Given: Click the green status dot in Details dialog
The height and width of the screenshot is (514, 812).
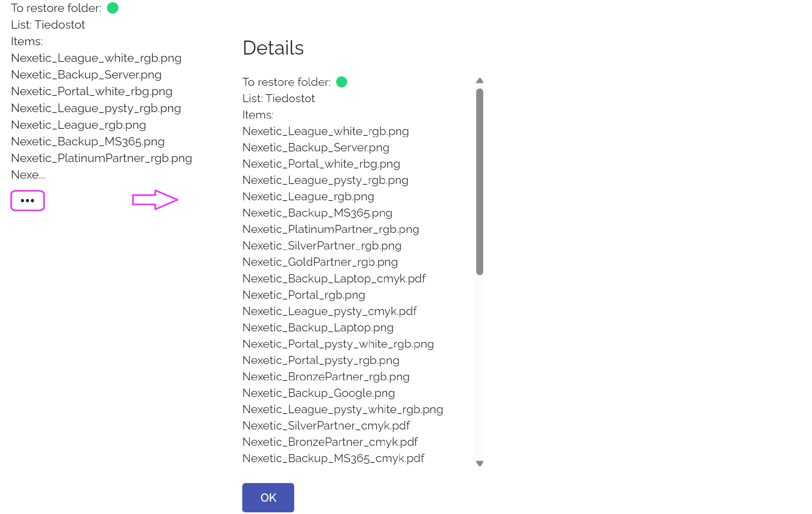Looking at the screenshot, I should coord(341,82).
